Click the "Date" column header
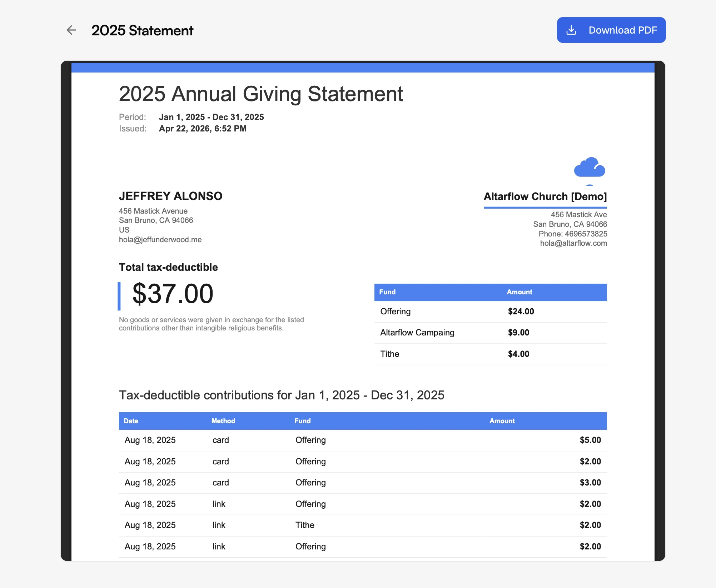 [131, 421]
